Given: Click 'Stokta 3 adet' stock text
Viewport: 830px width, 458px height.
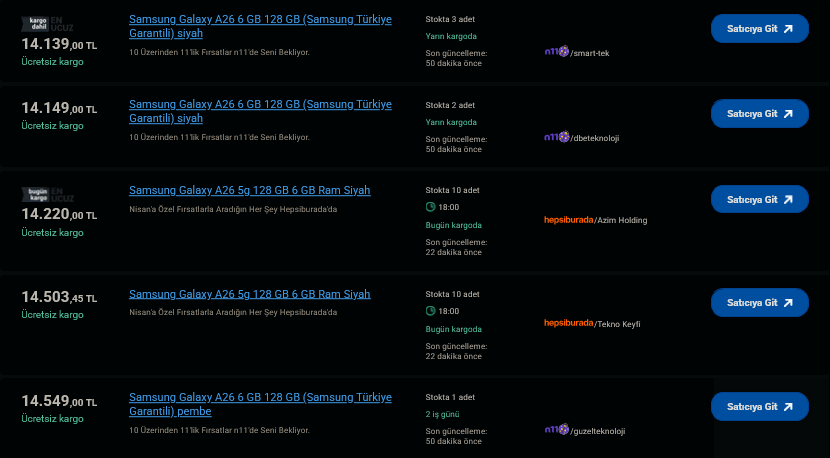Looking at the screenshot, I should click(450, 19).
